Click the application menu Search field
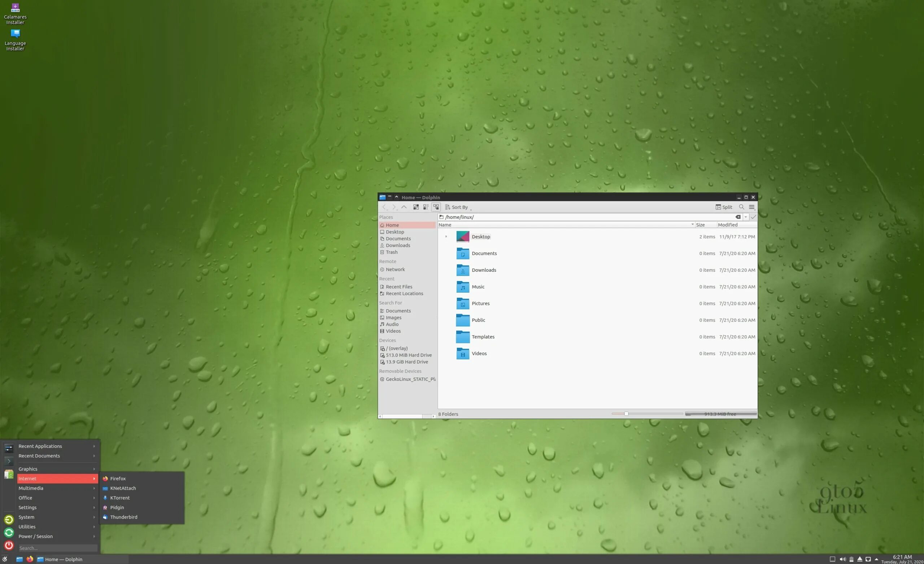 [58, 548]
